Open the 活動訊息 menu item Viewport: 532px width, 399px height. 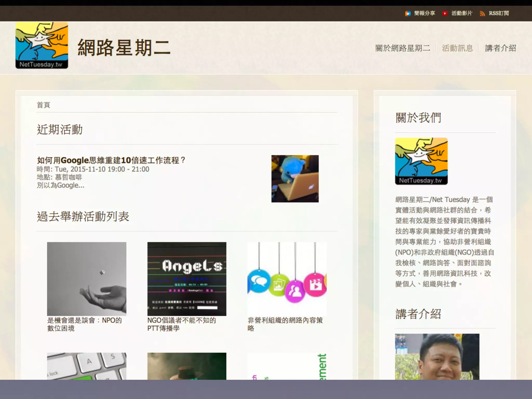[457, 48]
